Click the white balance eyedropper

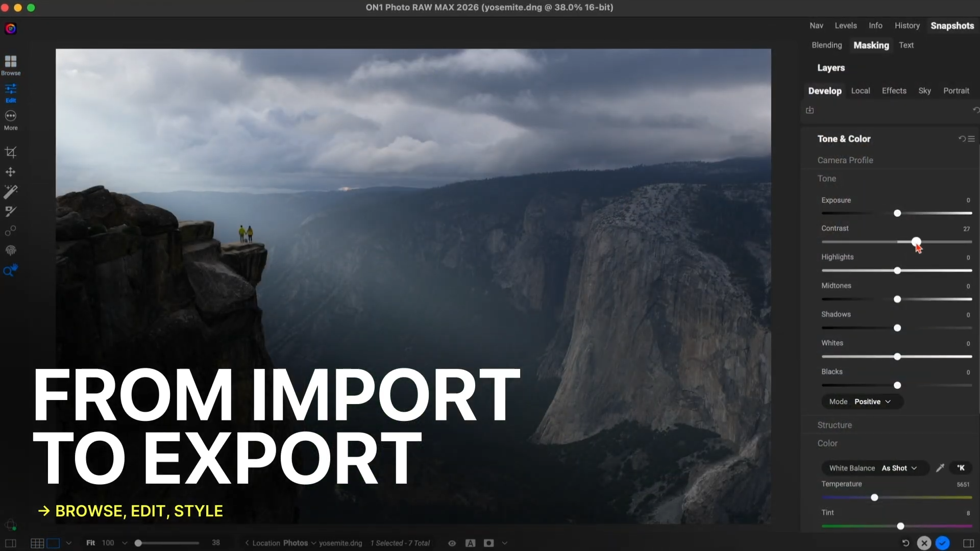(x=940, y=468)
